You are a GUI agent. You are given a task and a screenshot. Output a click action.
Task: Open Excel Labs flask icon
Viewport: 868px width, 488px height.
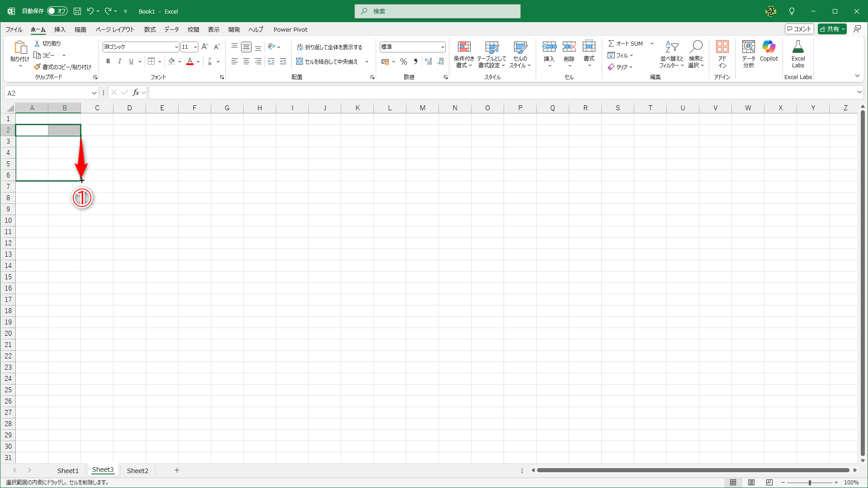[x=798, y=47]
